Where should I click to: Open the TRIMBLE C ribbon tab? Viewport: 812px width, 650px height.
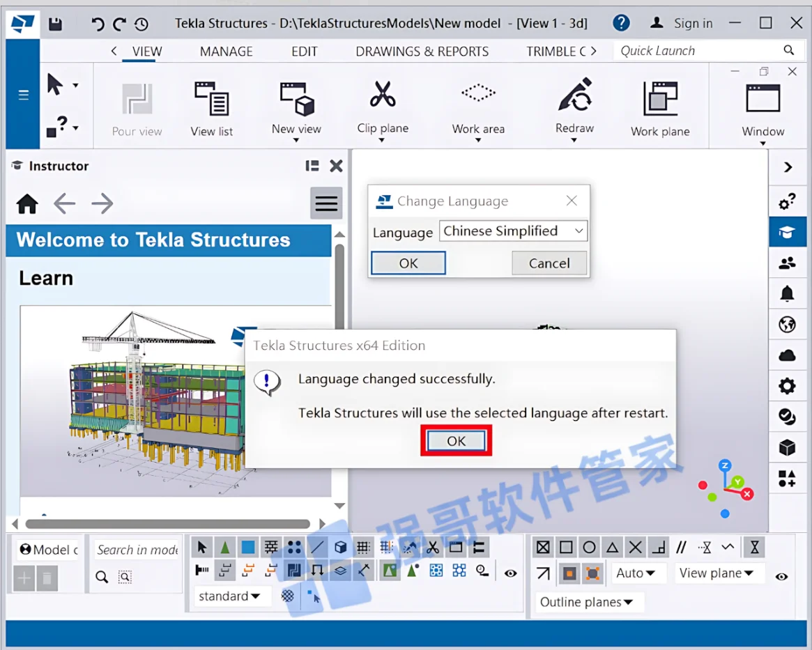pyautogui.click(x=556, y=52)
